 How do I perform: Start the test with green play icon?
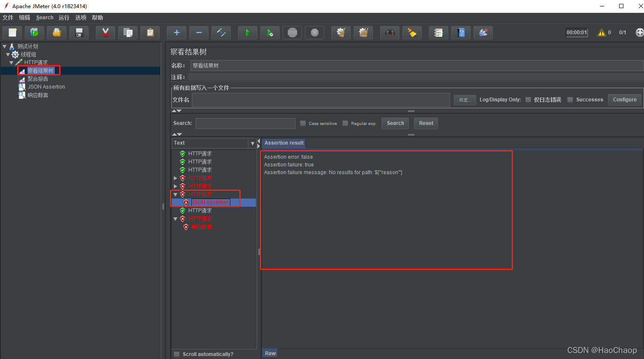[247, 33]
